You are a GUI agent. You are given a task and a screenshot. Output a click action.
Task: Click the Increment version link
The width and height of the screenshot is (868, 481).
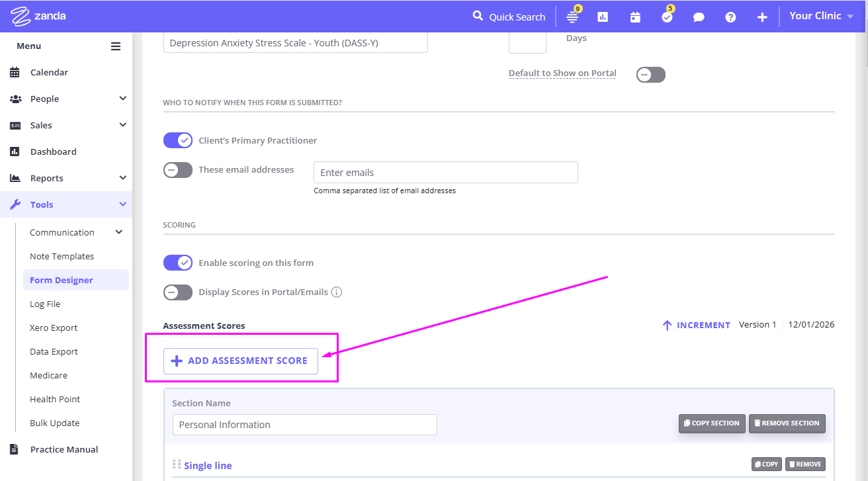click(696, 325)
